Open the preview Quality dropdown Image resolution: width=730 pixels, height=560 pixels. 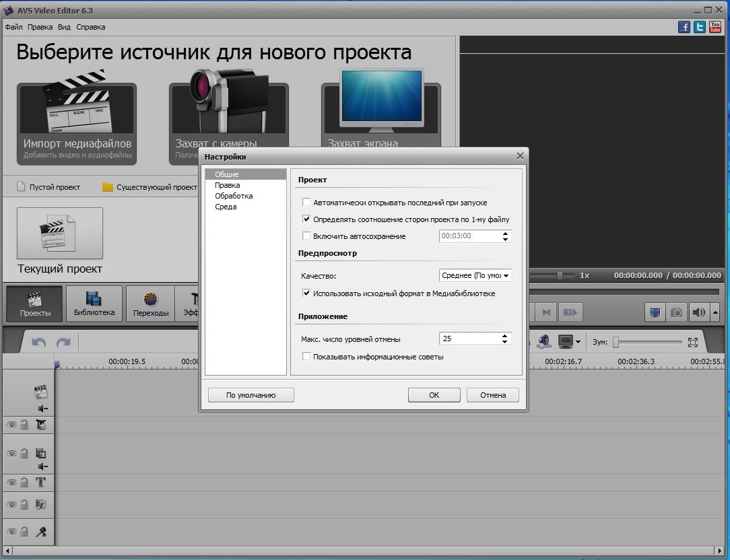click(475, 275)
